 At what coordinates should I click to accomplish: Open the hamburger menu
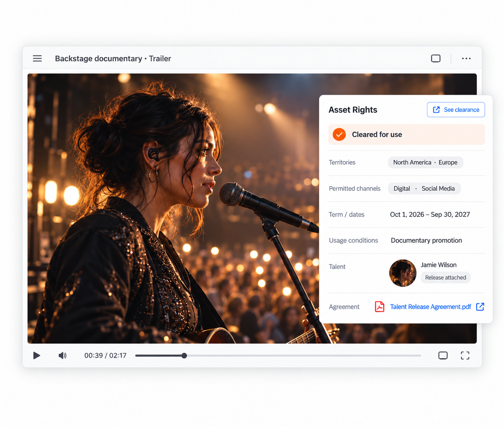pos(37,58)
